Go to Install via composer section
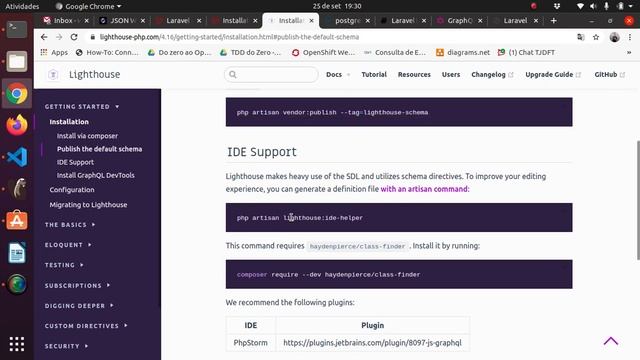Viewport: 640px width, 360px height. (x=87, y=136)
